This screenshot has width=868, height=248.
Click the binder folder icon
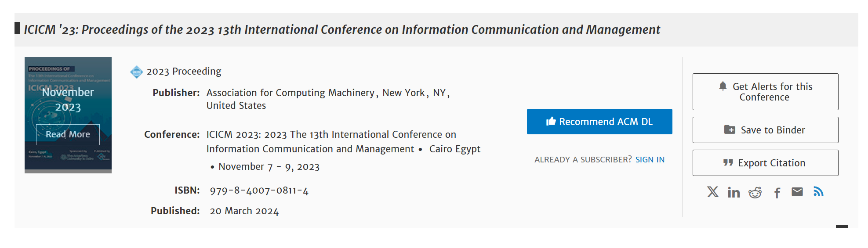pos(730,129)
